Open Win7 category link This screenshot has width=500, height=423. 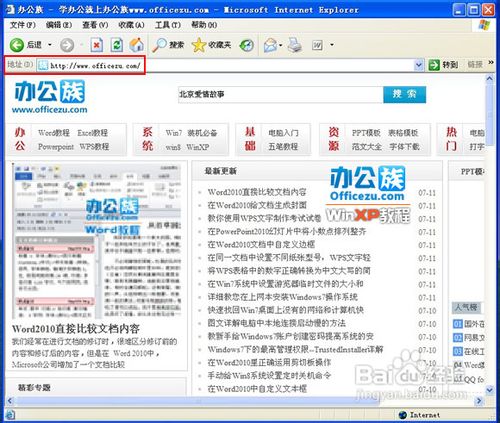point(174,133)
